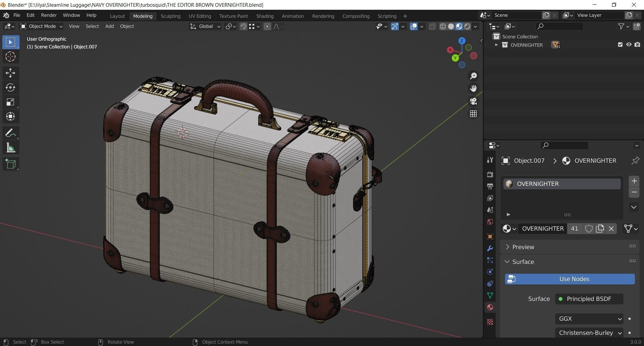Open the Particles properties tab
644x346 pixels.
coord(490,260)
